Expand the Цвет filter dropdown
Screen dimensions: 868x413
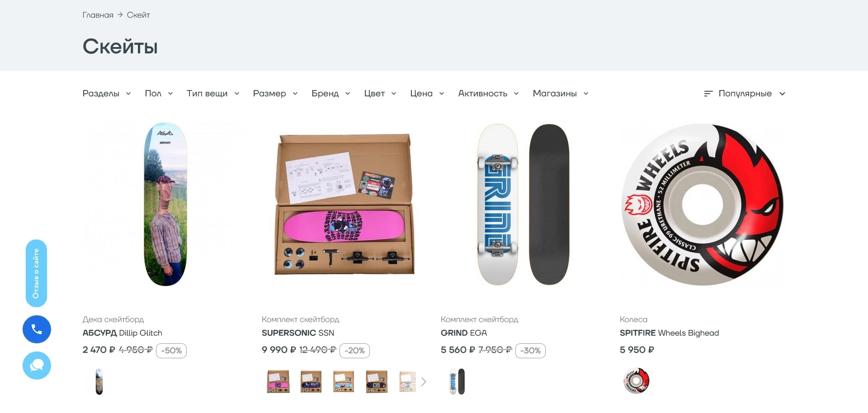click(x=380, y=94)
